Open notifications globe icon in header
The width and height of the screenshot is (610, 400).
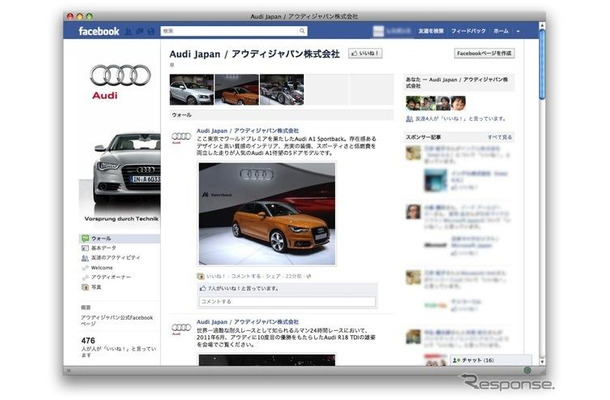click(x=151, y=31)
